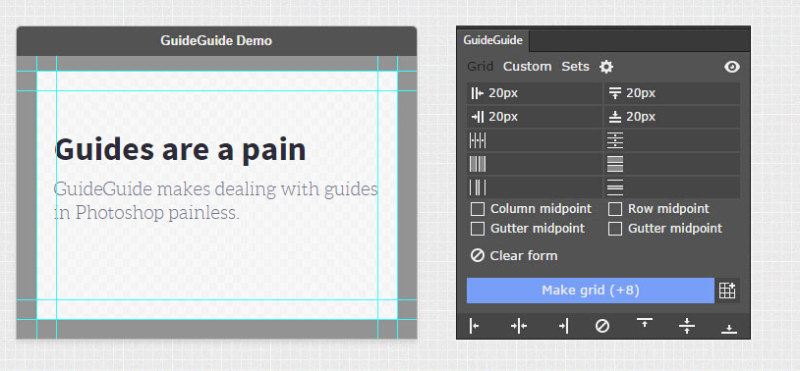
Task: Add guide to bottom edge icon
Action: point(729,329)
